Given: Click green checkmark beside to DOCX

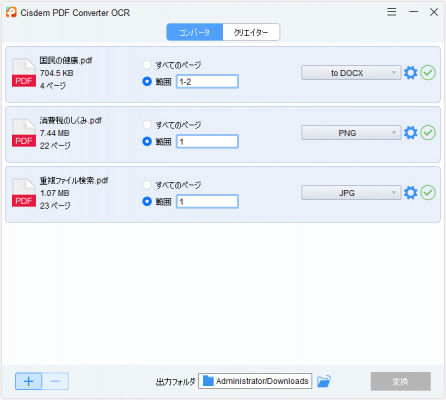Looking at the screenshot, I should 428,73.
